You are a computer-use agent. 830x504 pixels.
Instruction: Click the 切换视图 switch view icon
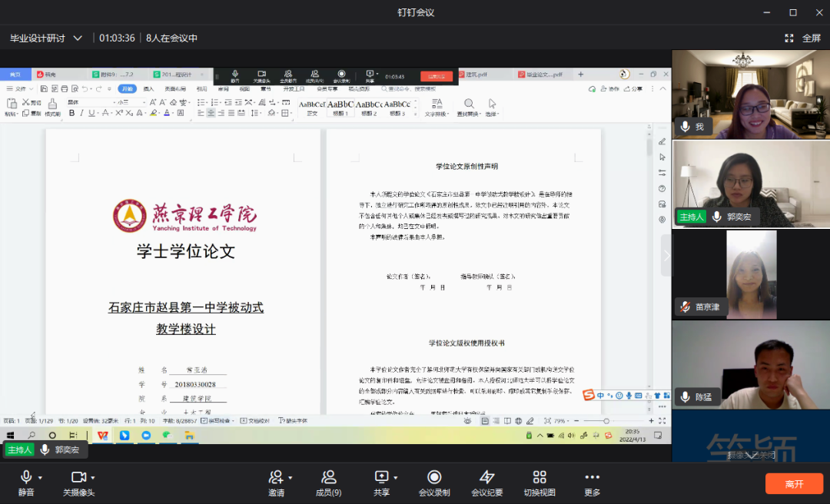pos(539,478)
